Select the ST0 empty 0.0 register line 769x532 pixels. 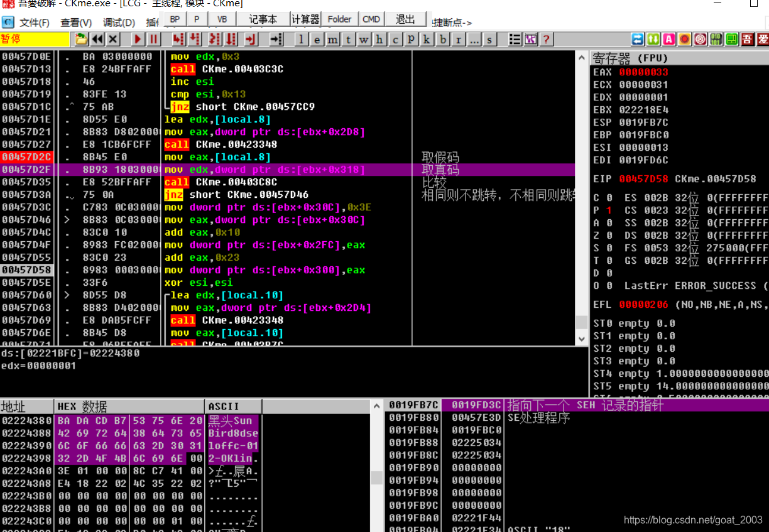click(x=635, y=323)
